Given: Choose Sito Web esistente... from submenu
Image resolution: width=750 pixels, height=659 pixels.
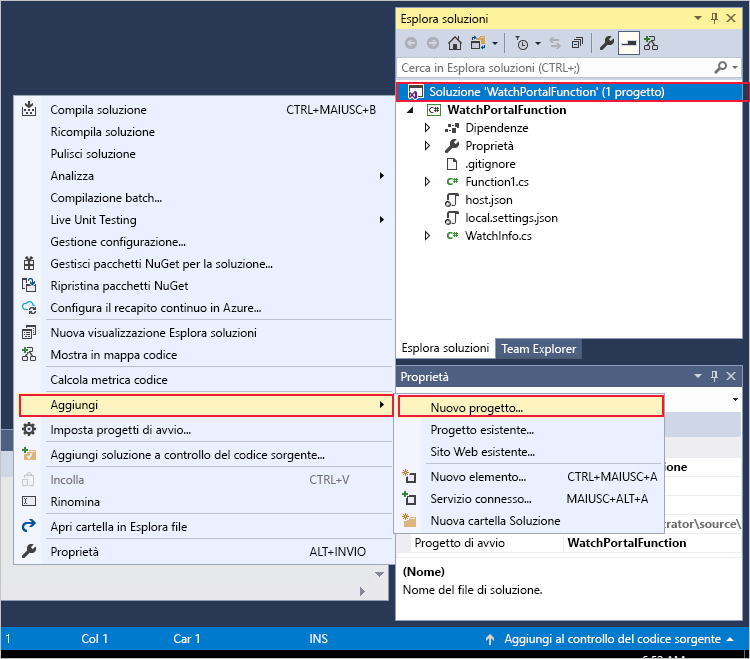Looking at the screenshot, I should pyautogui.click(x=530, y=451).
